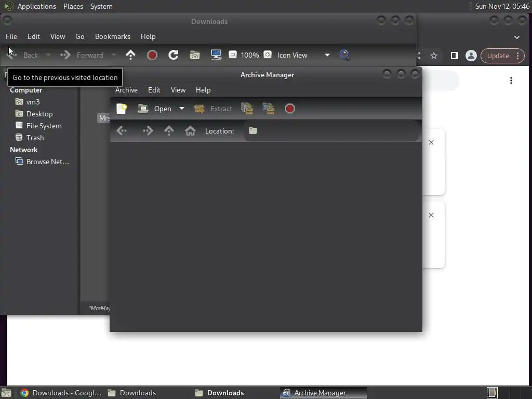Viewport: 532px width, 399px height.
Task: Zoom out in the file manager
Action: (x=233, y=55)
